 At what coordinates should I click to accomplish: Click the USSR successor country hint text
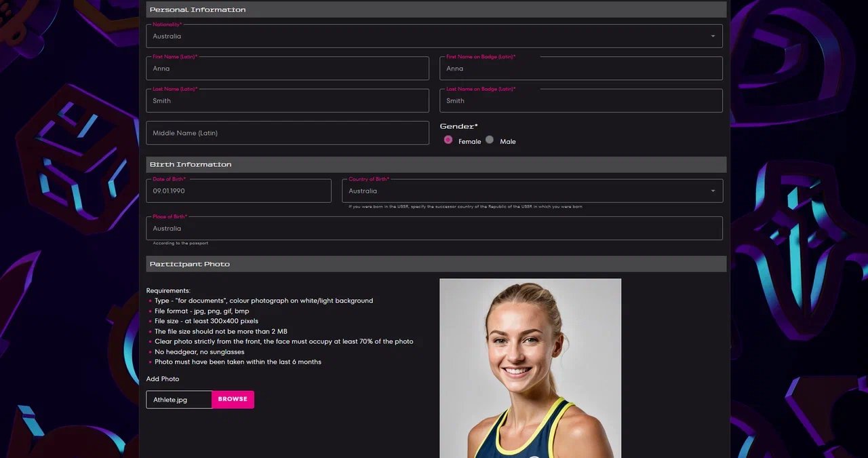(465, 206)
